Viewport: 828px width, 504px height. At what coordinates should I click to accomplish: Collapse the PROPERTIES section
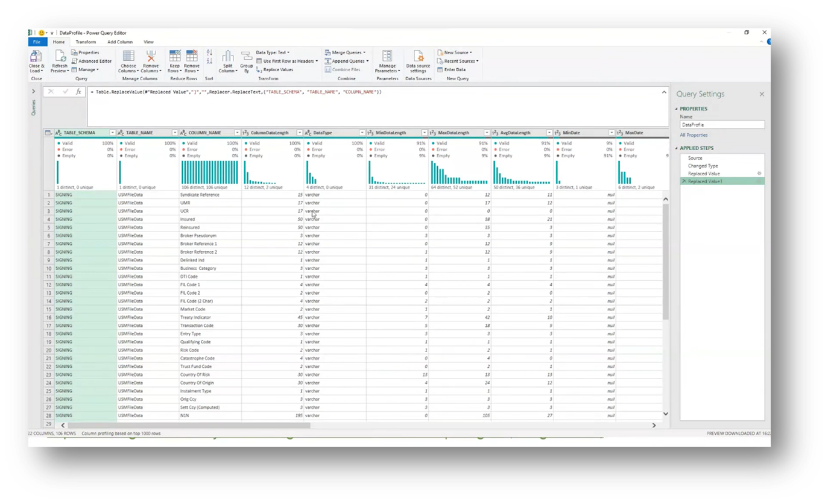pyautogui.click(x=676, y=109)
